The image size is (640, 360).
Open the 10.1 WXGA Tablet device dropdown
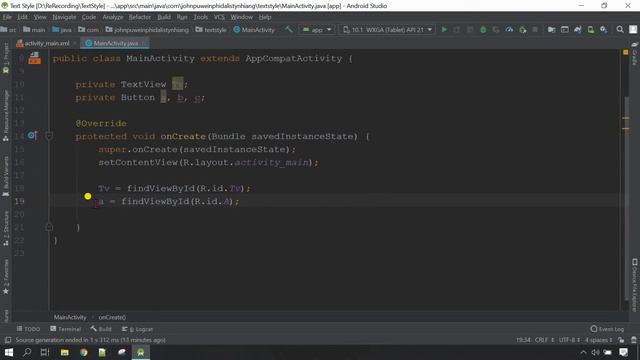click(x=387, y=29)
